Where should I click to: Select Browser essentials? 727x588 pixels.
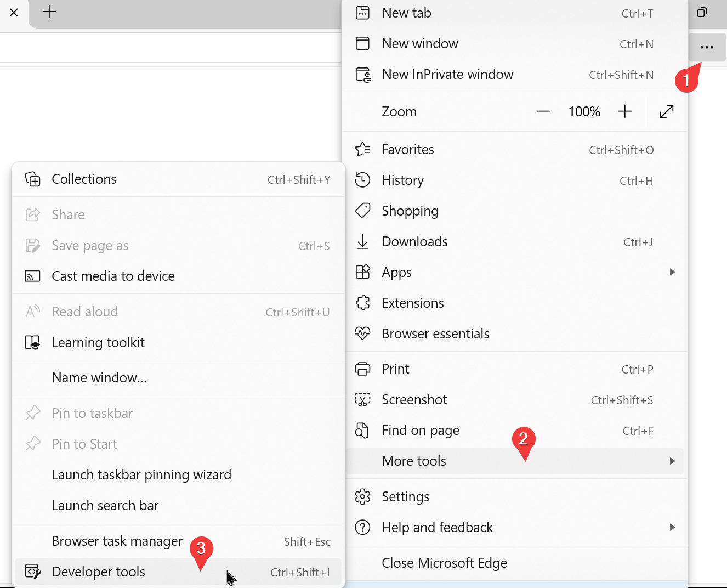(x=514, y=334)
